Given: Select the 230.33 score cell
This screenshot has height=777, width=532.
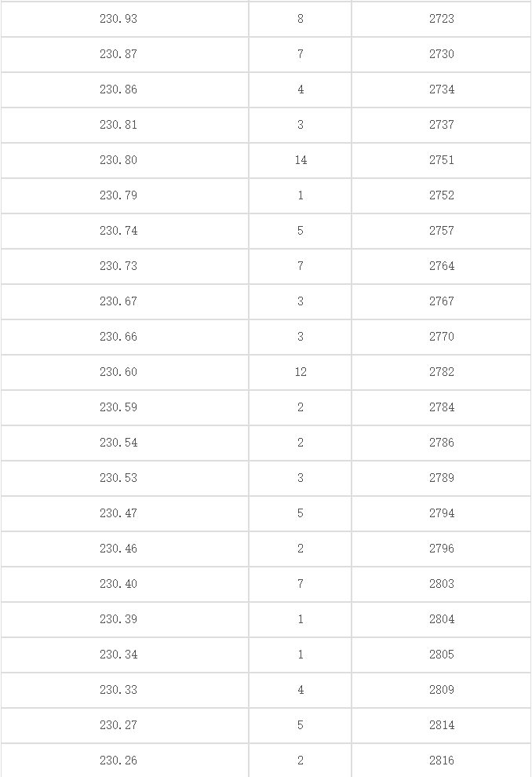Looking at the screenshot, I should [118, 690].
